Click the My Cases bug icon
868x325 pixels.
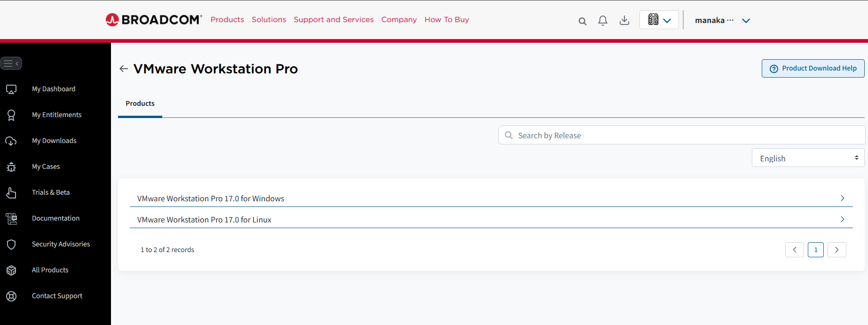click(x=11, y=167)
